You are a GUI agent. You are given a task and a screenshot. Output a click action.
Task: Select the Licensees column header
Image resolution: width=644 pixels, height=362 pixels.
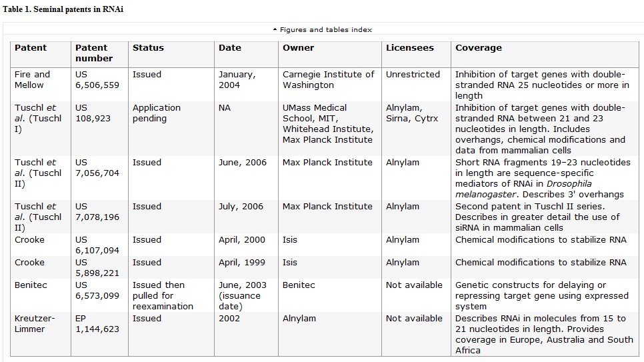(x=409, y=48)
